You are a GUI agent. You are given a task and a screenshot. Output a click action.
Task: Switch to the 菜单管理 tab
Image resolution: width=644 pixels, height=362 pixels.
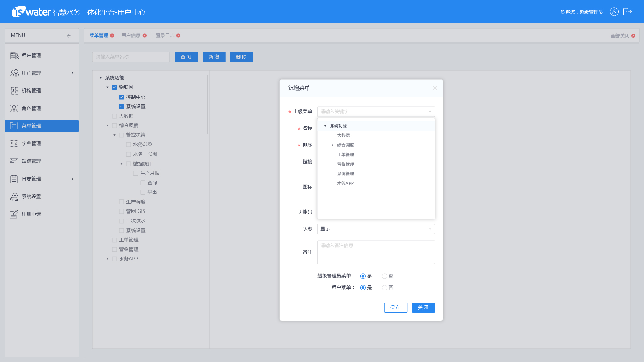99,36
